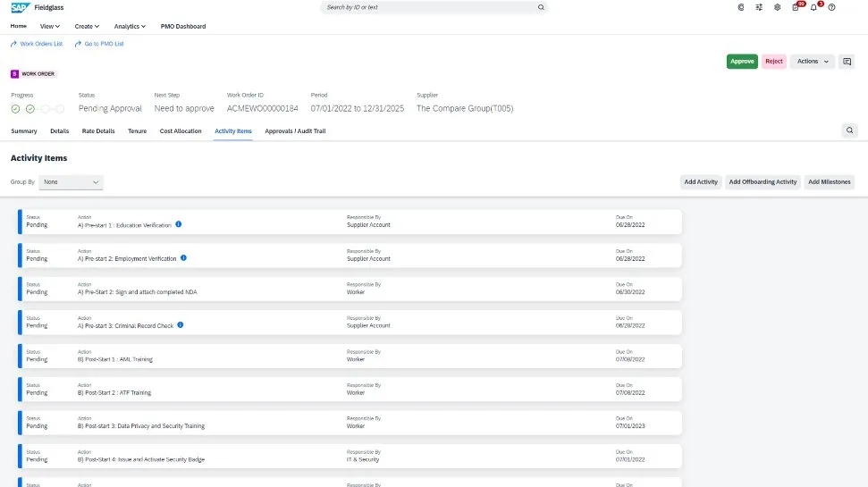Click arrow icon beside Go to PMO List
Viewport: 868px width, 487px height.
tap(78, 44)
